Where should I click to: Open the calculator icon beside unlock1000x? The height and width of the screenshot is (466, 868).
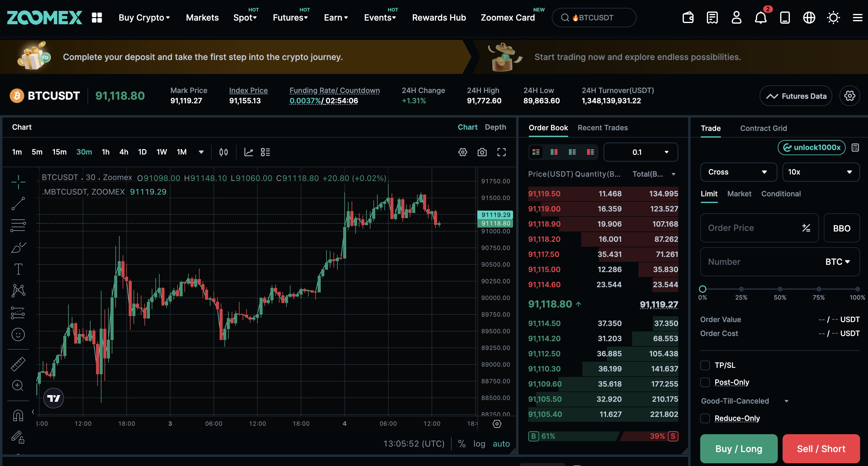855,148
